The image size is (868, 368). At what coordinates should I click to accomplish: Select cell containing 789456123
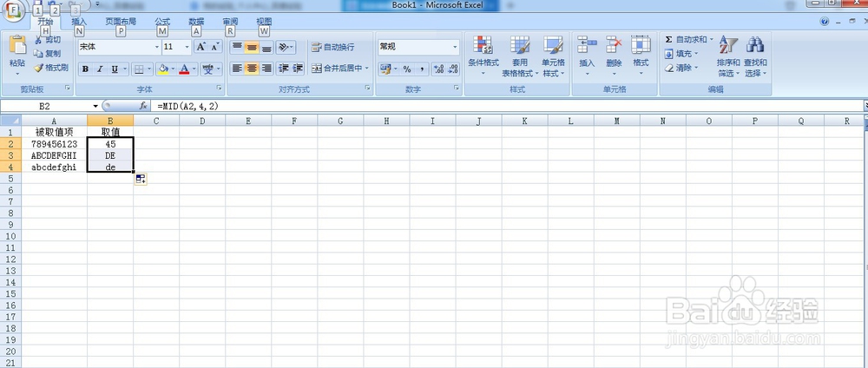[54, 144]
